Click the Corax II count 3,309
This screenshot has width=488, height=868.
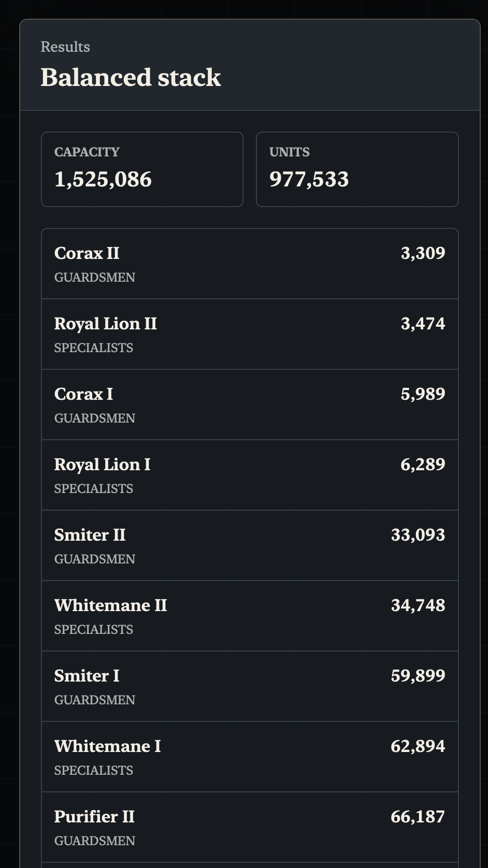pos(423,253)
